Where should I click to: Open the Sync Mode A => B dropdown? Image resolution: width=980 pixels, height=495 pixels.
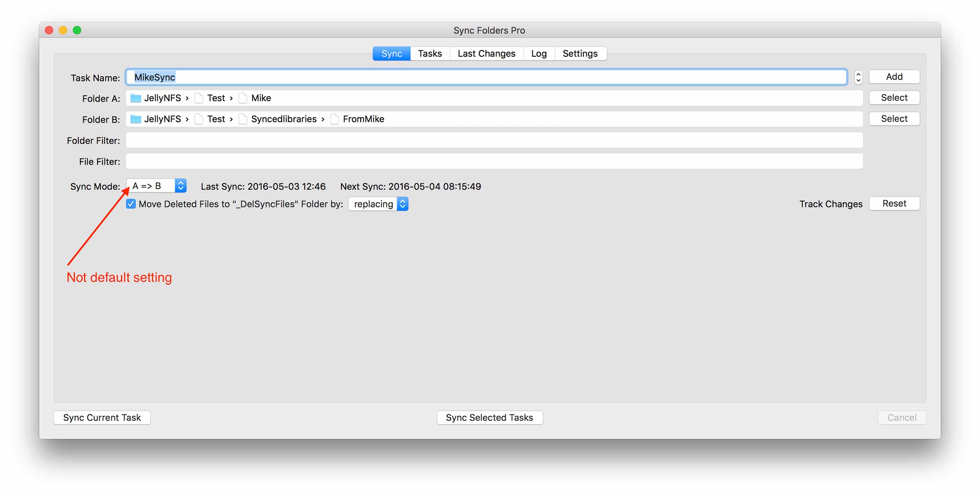[x=156, y=186]
